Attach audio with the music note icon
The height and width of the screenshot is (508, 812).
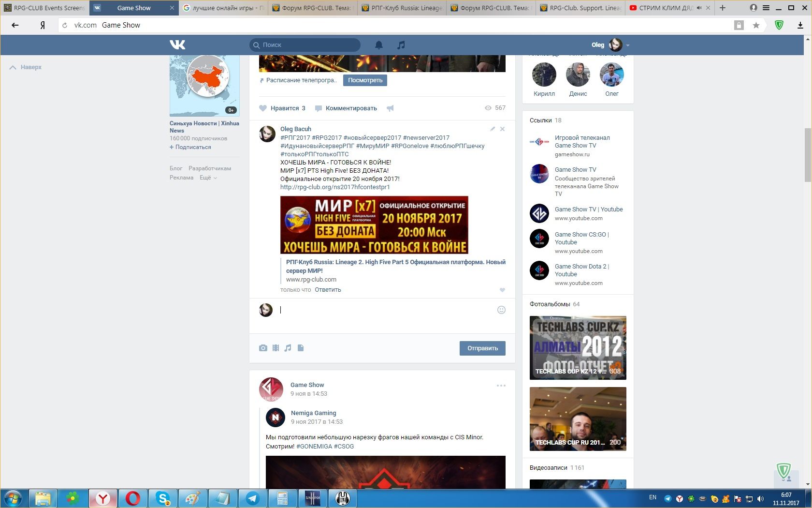[288, 348]
